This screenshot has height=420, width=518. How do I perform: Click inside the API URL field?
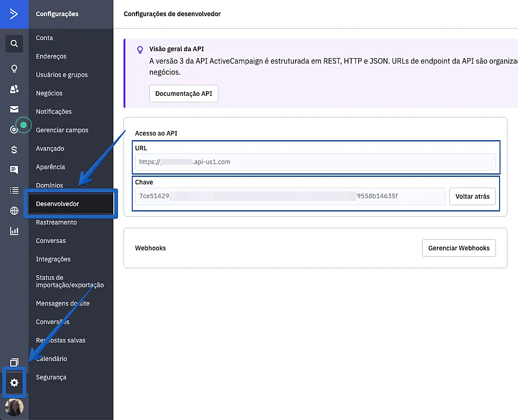(315, 162)
